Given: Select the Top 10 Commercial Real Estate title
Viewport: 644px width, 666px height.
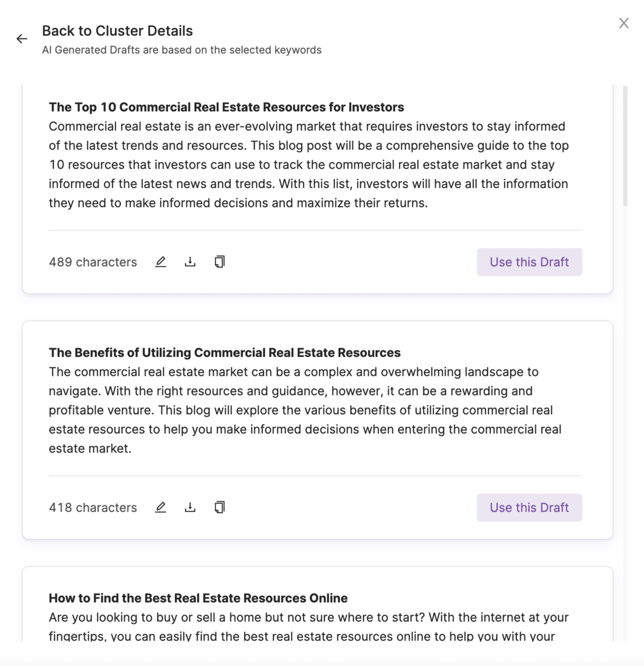Looking at the screenshot, I should tap(226, 107).
